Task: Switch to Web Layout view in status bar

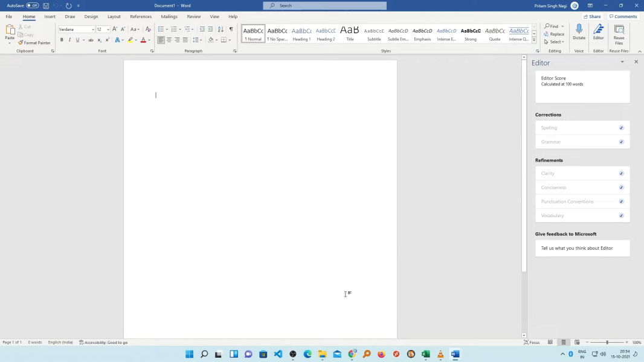Action: 577,342
